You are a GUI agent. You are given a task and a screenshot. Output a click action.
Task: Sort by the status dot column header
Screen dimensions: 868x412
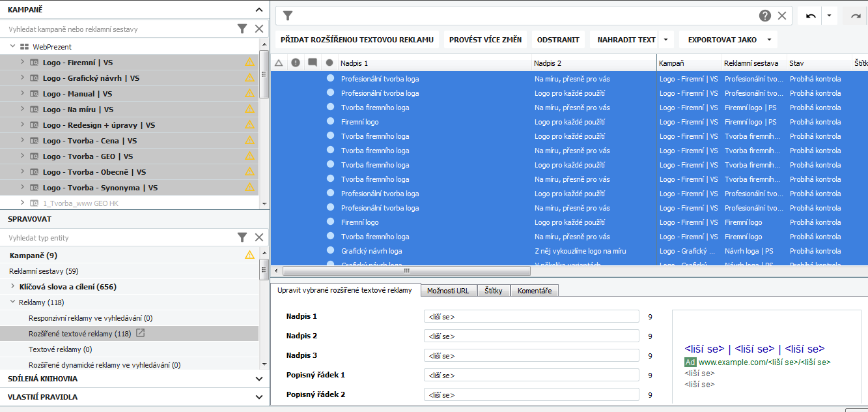329,63
